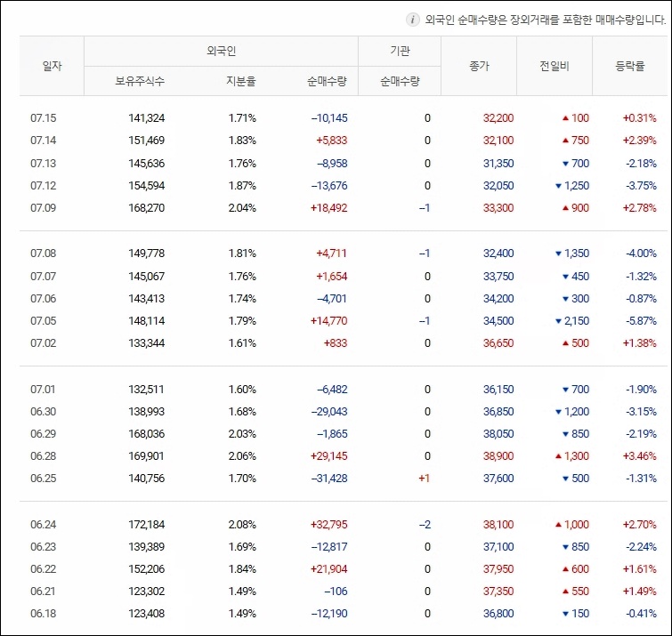The image size is (672, 636).
Task: Click net volume -4,701
Action: pos(332,299)
